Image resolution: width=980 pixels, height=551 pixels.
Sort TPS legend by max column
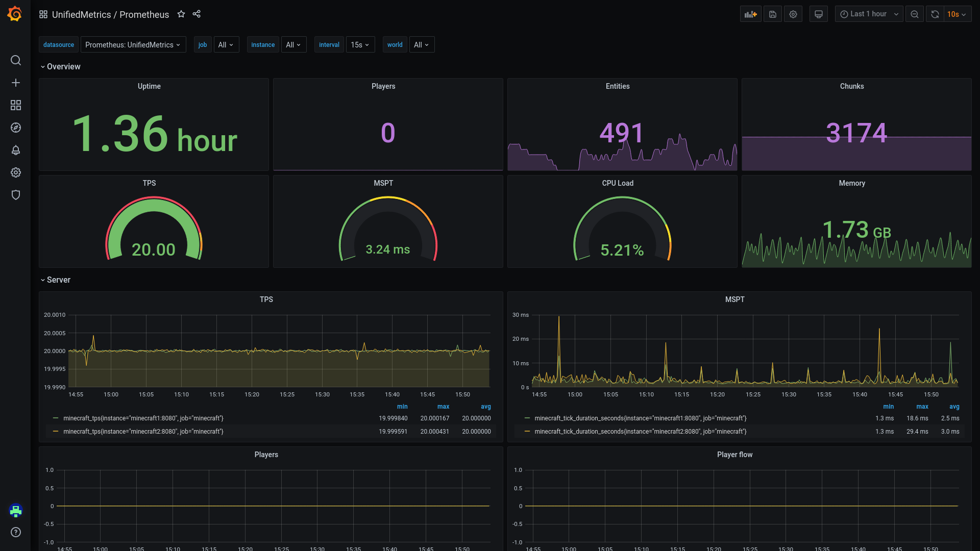coord(443,407)
